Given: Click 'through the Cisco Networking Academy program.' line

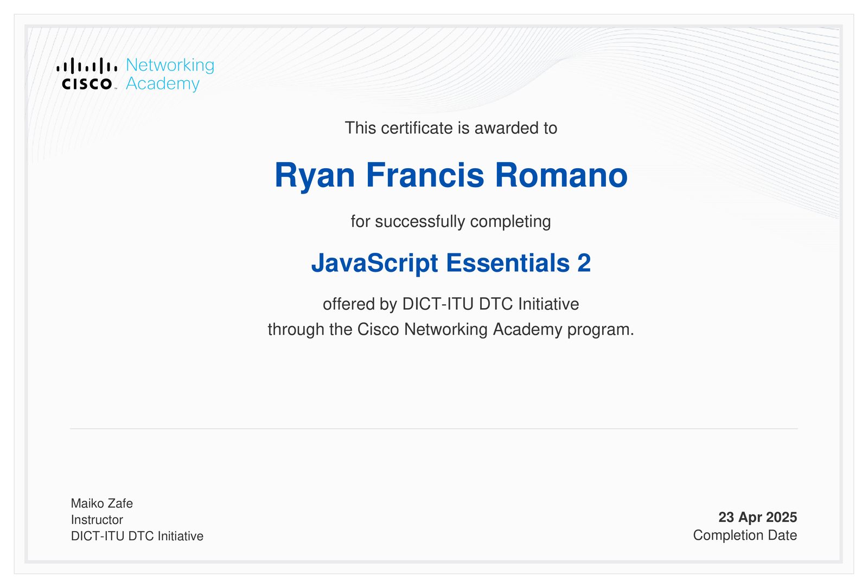Looking at the screenshot, I should (451, 329).
